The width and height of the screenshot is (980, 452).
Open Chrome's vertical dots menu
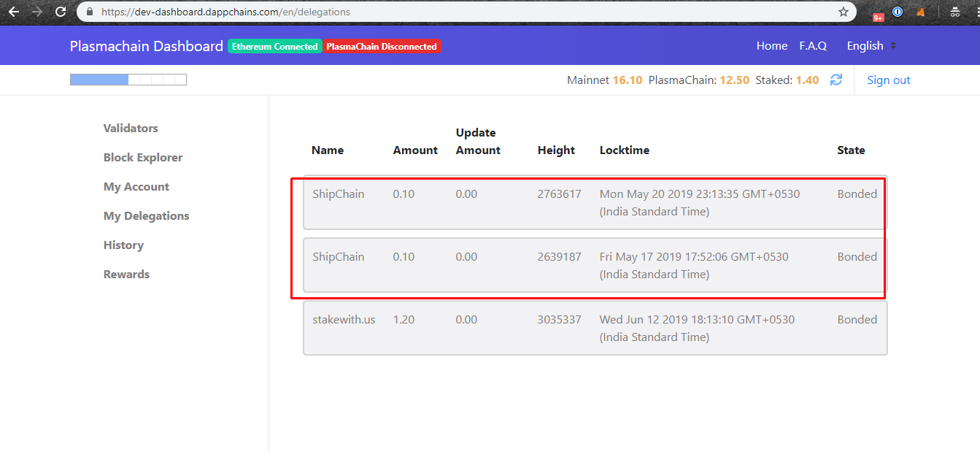(977, 11)
